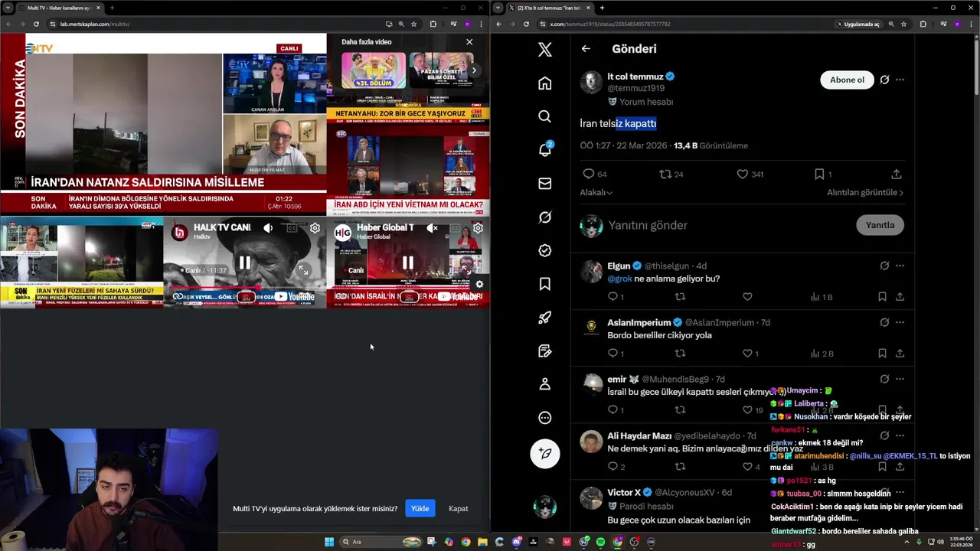Bookmark x.com page with star icon
This screenshot has width=980, height=551.
pyautogui.click(x=903, y=24)
